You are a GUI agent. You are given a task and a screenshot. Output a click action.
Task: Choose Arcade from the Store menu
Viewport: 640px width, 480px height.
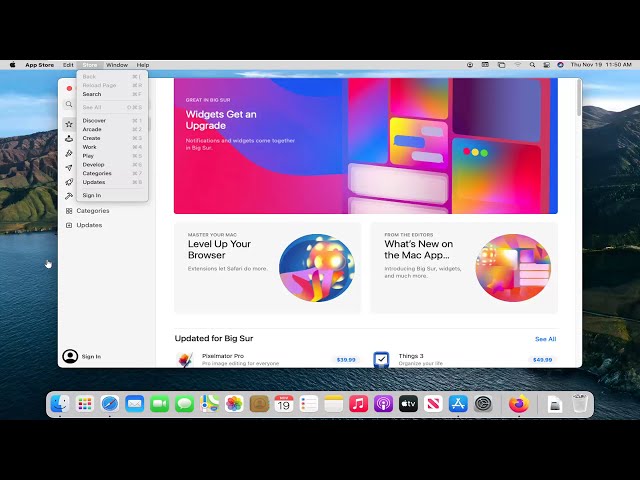pos(112,129)
